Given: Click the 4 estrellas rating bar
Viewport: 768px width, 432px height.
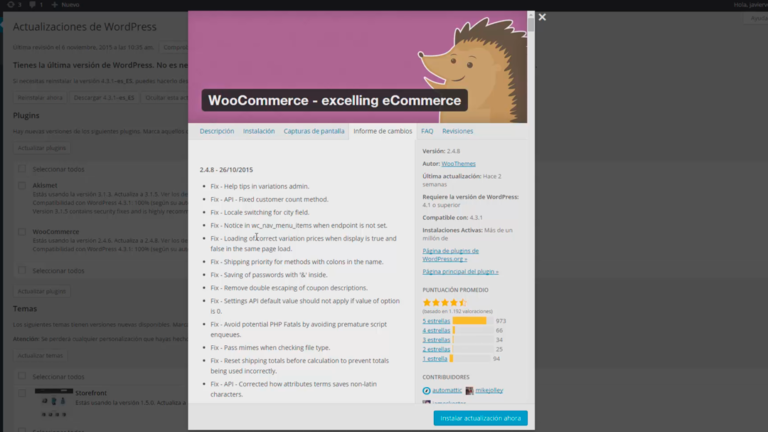Looking at the screenshot, I should (x=473, y=331).
